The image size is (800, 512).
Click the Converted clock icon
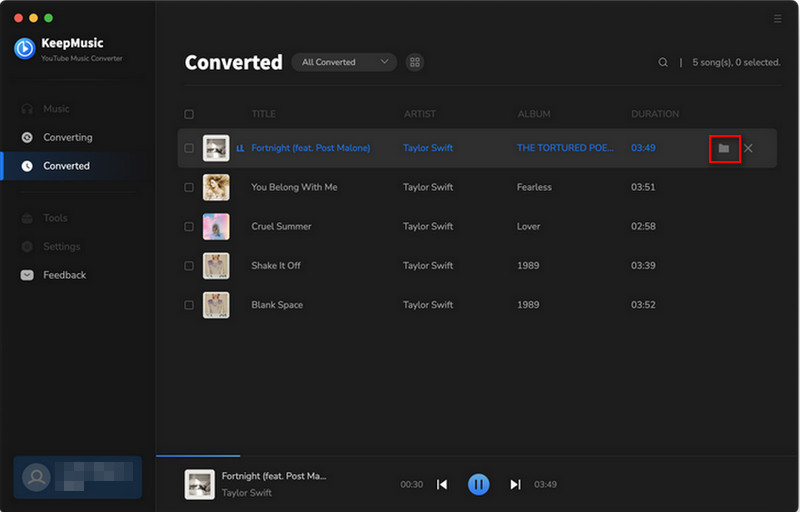tap(27, 166)
